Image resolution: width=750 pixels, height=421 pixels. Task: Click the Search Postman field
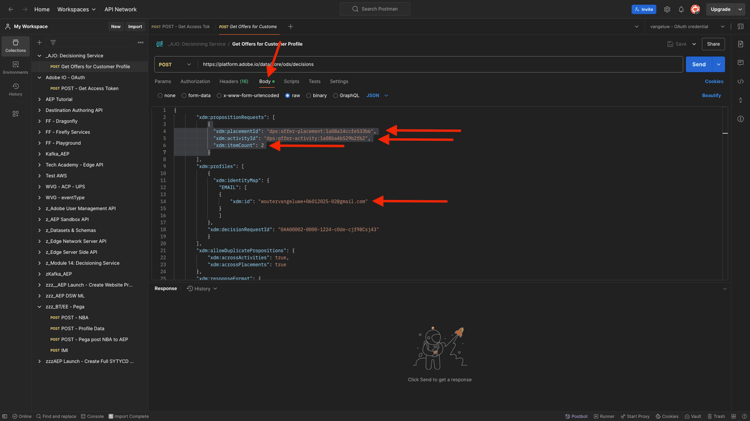point(375,9)
